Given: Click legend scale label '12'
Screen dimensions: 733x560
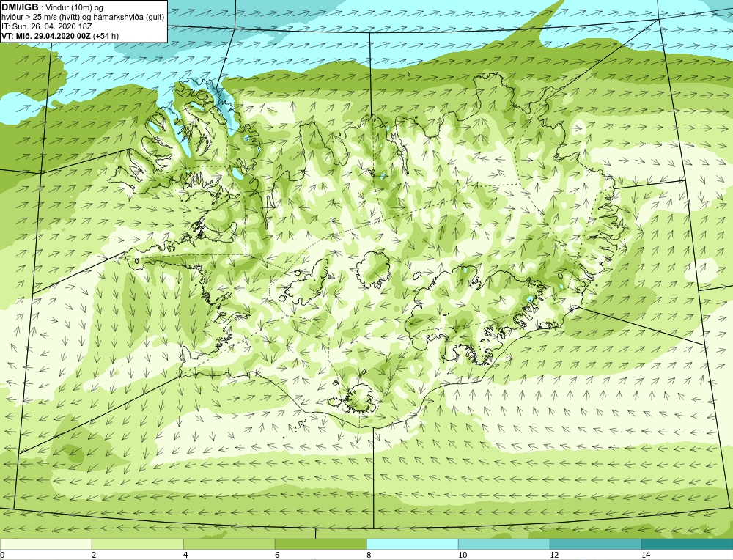Looking at the screenshot, I should tap(554, 555).
